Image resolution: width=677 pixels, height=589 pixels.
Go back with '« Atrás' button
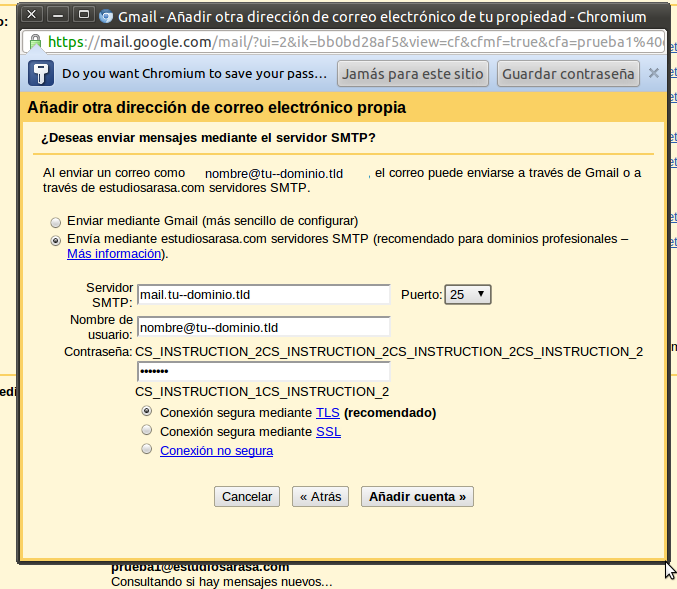pyautogui.click(x=320, y=496)
